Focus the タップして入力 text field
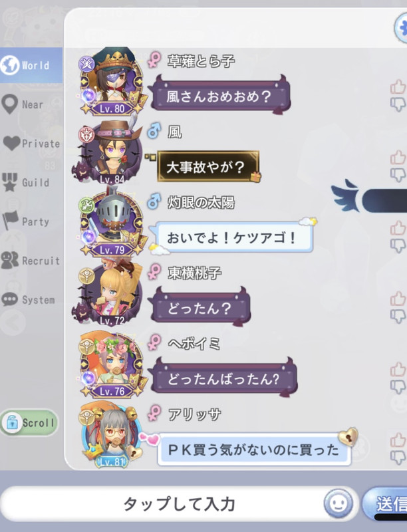407x532 pixels. 179,503
